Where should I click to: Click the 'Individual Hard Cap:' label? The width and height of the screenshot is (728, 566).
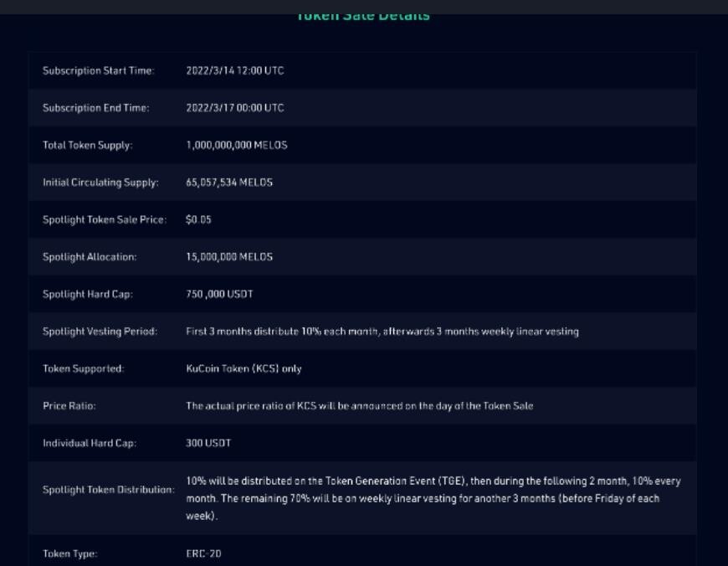click(x=90, y=443)
